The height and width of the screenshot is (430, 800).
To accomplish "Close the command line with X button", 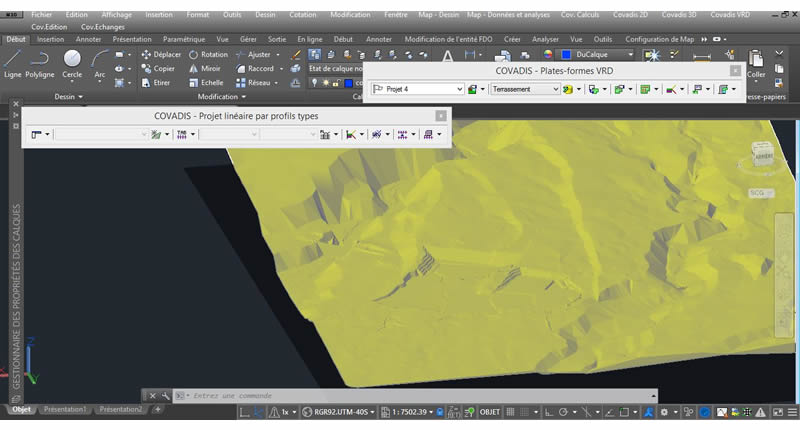I will (152, 396).
